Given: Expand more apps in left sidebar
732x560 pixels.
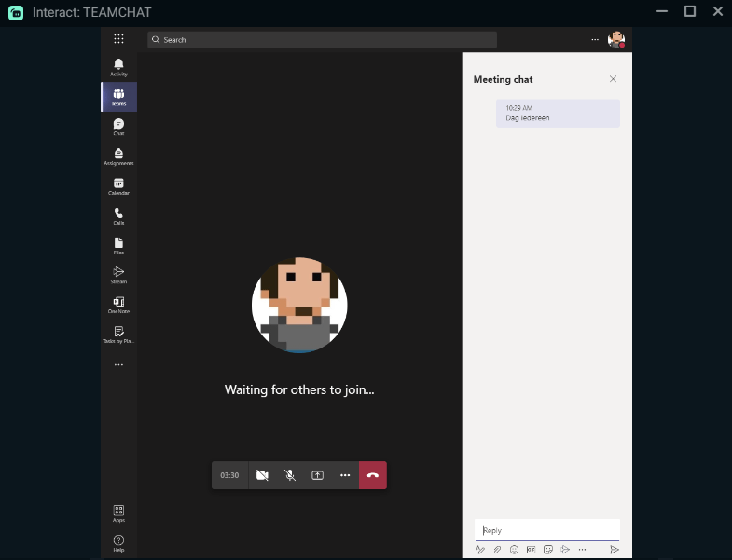Looking at the screenshot, I should (118, 365).
